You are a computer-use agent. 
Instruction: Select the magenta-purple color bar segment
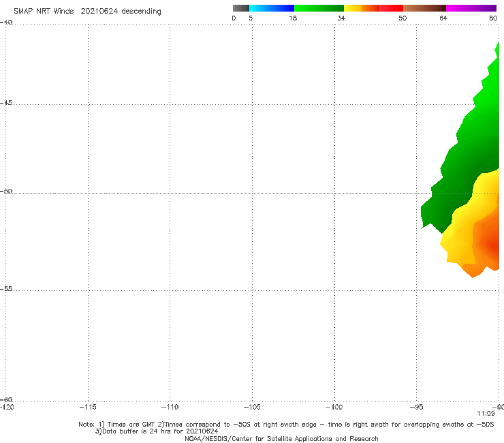point(471,8)
